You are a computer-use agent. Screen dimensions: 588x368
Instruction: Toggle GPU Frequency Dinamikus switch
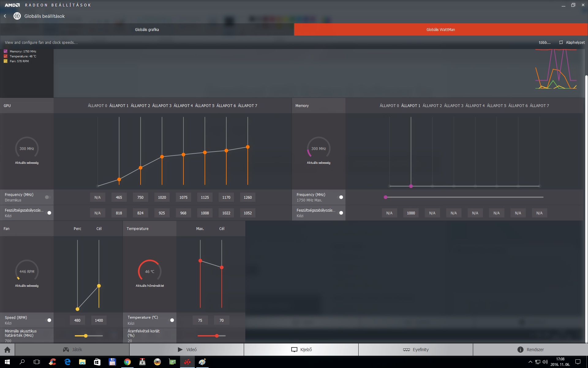pos(47,197)
